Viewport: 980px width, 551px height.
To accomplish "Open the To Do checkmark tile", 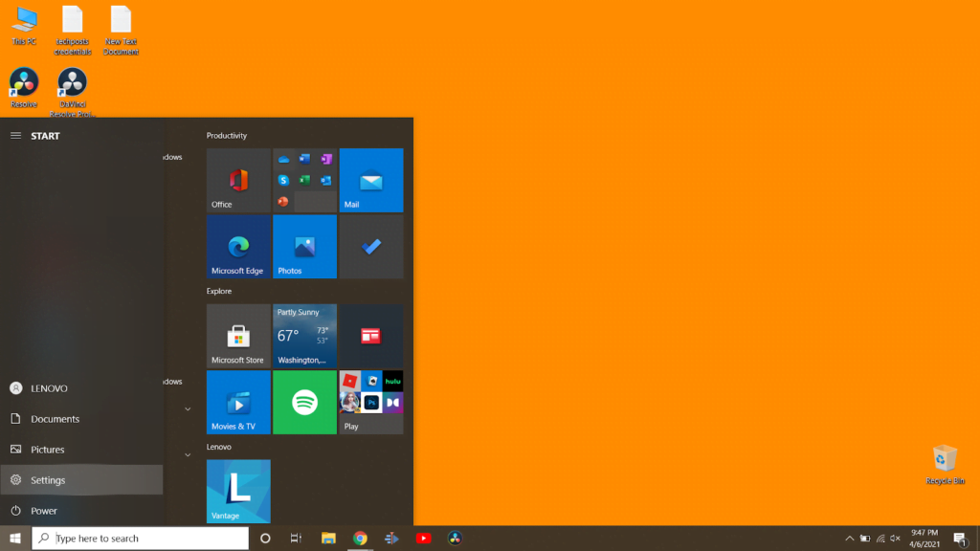I will pyautogui.click(x=370, y=246).
